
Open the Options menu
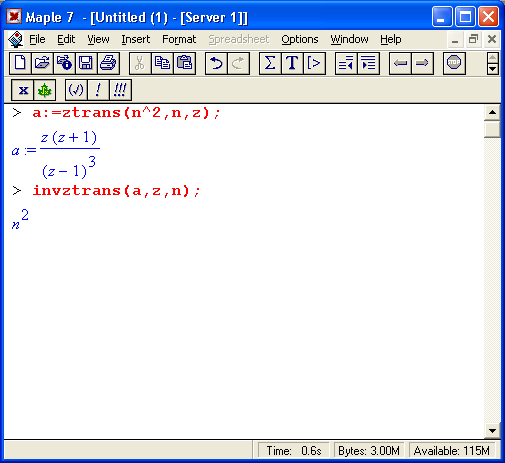[x=300, y=39]
